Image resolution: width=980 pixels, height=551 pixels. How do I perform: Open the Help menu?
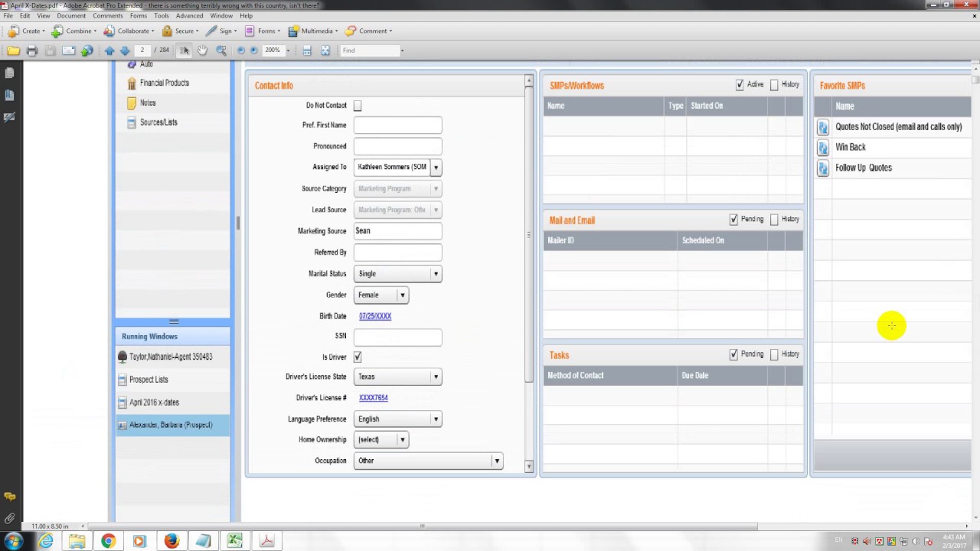click(246, 15)
